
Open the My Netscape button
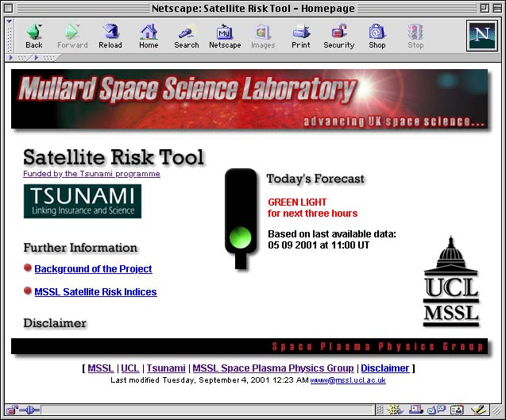point(225,36)
